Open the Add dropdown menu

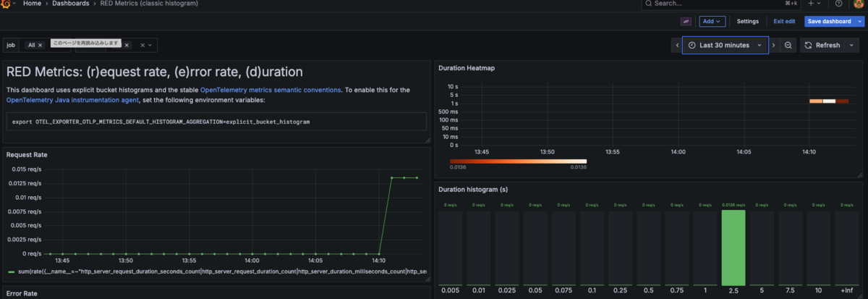pyautogui.click(x=713, y=22)
